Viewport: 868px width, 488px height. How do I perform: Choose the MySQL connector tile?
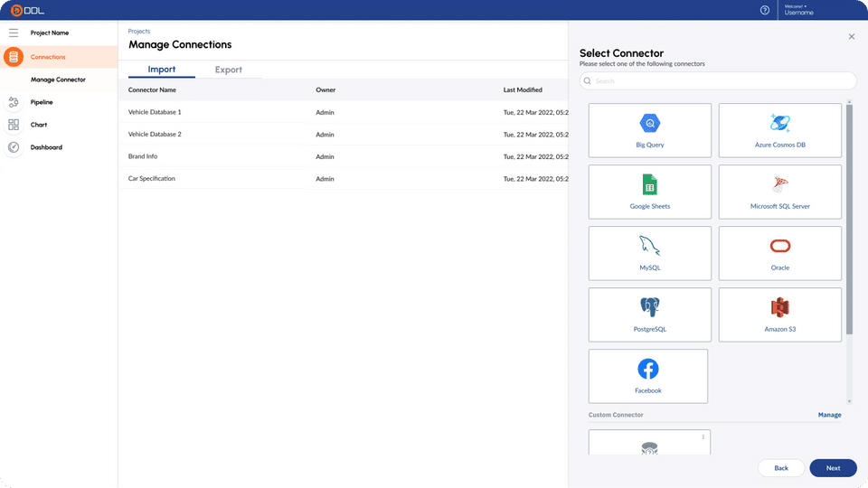[x=648, y=253]
